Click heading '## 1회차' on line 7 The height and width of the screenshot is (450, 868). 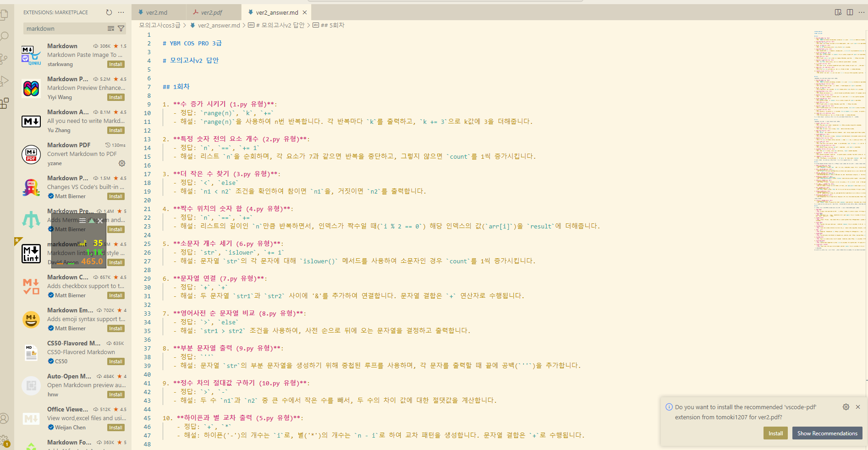(x=176, y=87)
